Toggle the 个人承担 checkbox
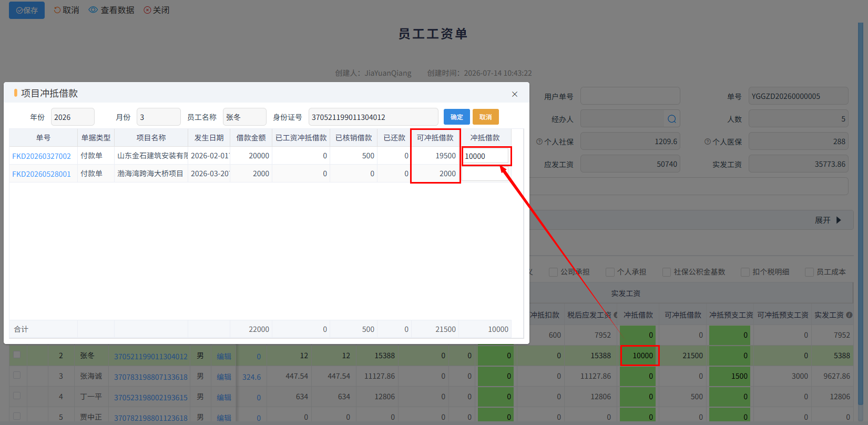Screen dimensions: 868x425 click(x=610, y=272)
